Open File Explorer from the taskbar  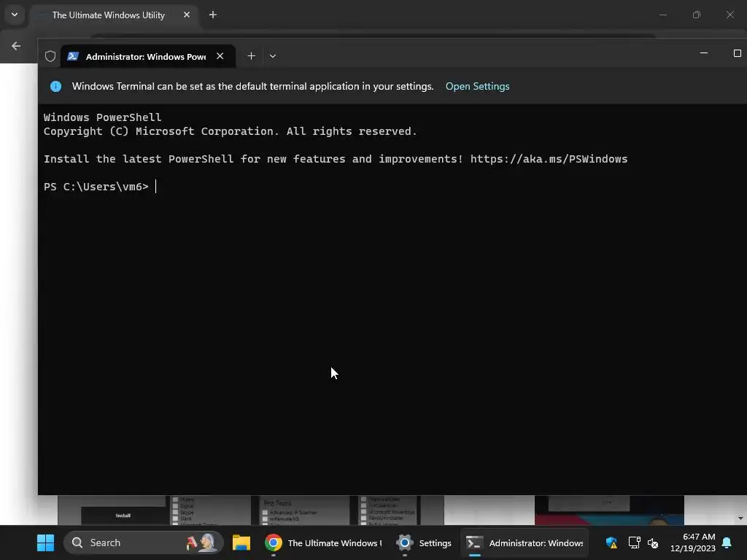coord(241,542)
